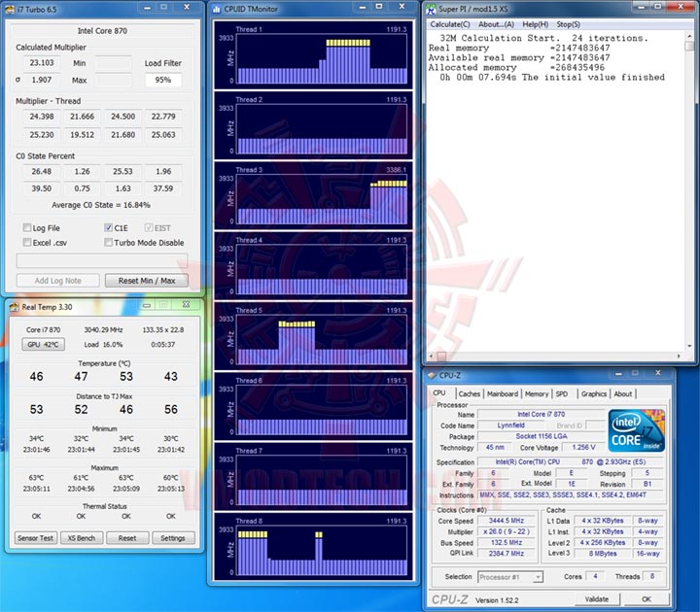The image size is (700, 612).
Task: Switch to the SPD tab in CPU-Z
Action: point(562,393)
